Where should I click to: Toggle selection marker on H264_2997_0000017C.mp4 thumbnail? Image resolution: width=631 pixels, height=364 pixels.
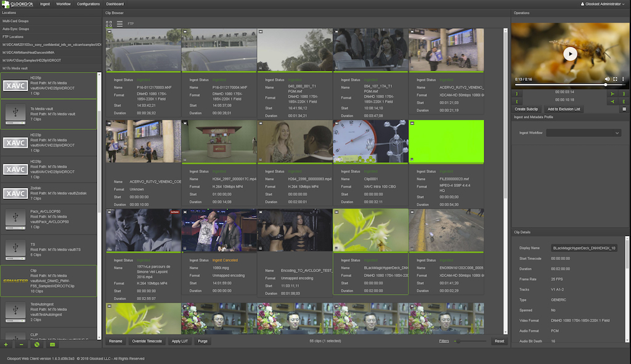pyautogui.click(x=185, y=123)
